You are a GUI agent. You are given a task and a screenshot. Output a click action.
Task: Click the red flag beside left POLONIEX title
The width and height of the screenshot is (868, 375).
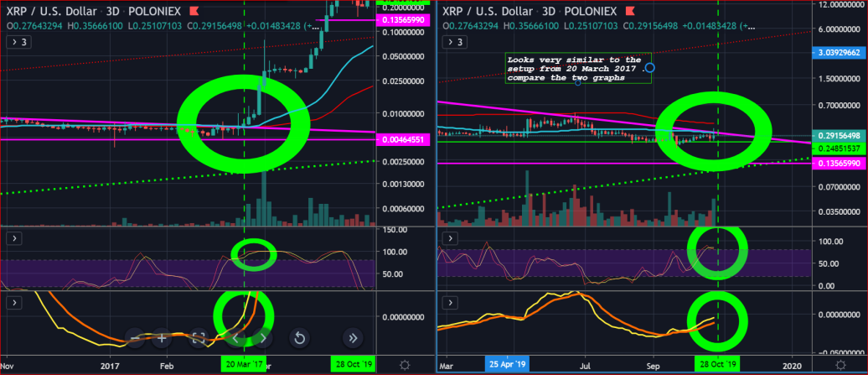point(194,11)
